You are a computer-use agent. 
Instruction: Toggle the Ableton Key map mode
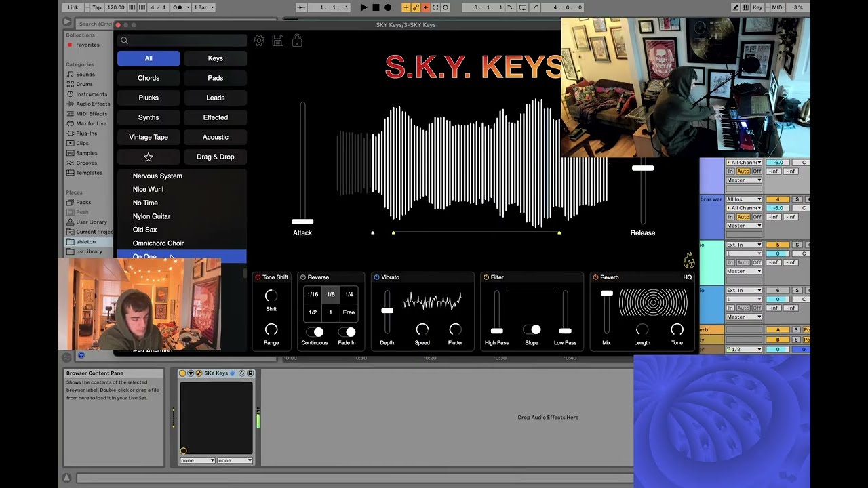(757, 7)
